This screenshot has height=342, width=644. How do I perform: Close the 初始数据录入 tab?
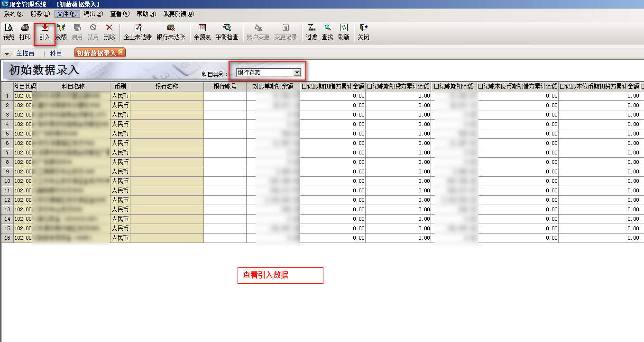tap(121, 52)
